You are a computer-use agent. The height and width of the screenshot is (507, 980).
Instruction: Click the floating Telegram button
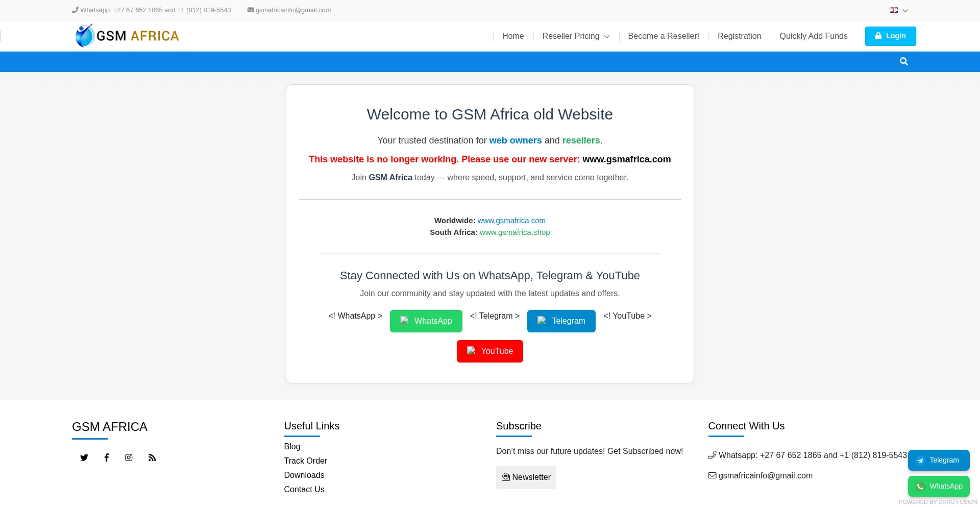939,461
